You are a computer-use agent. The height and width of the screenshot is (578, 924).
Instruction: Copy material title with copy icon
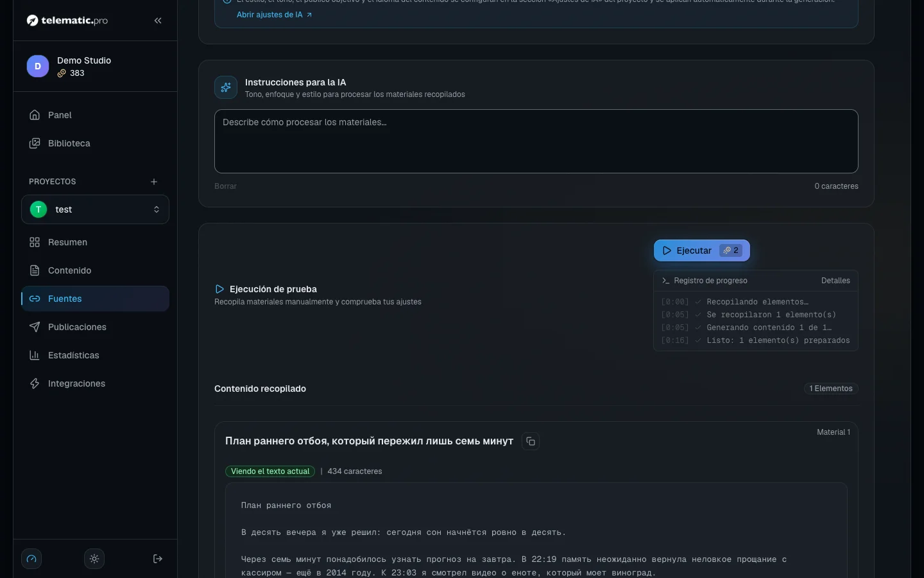(531, 441)
